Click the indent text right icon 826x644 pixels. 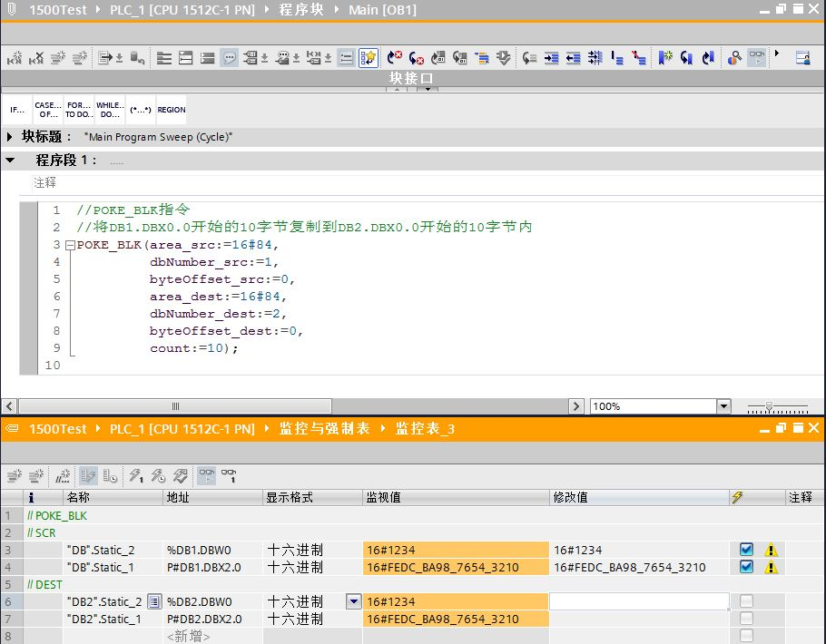click(552, 57)
